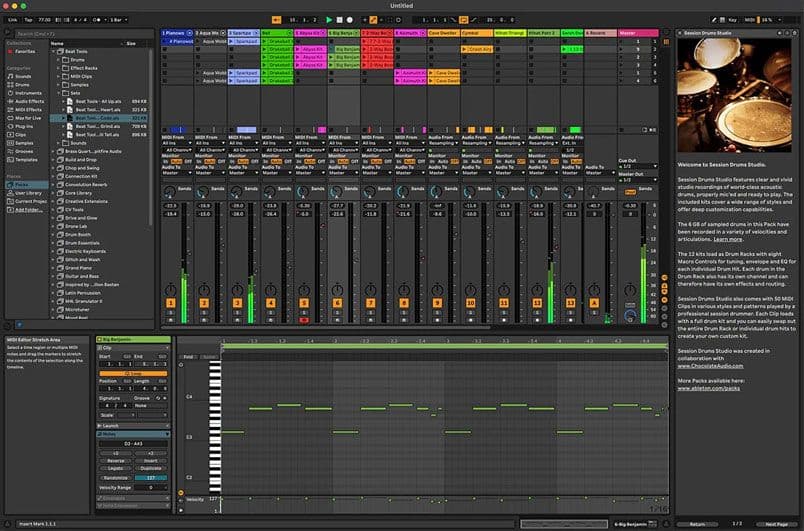This screenshot has width=804, height=531.
Task: Start playback with the green Play button
Action: pyautogui.click(x=329, y=20)
